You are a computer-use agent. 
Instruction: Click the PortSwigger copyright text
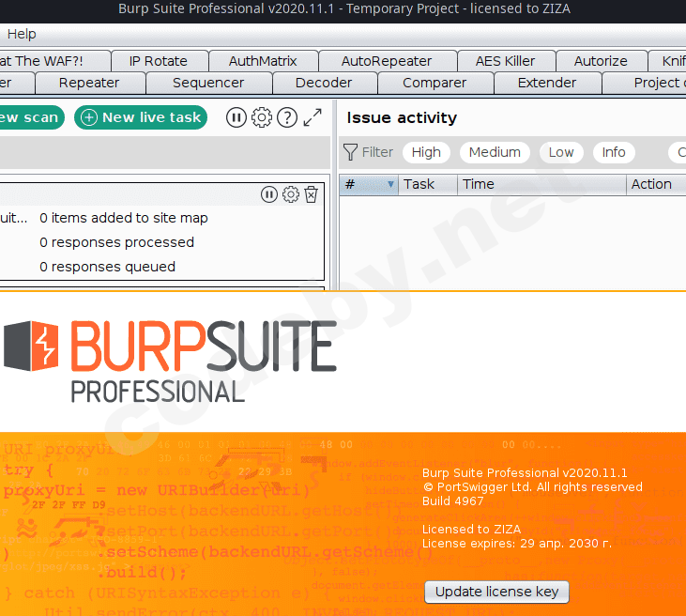pos(532,487)
